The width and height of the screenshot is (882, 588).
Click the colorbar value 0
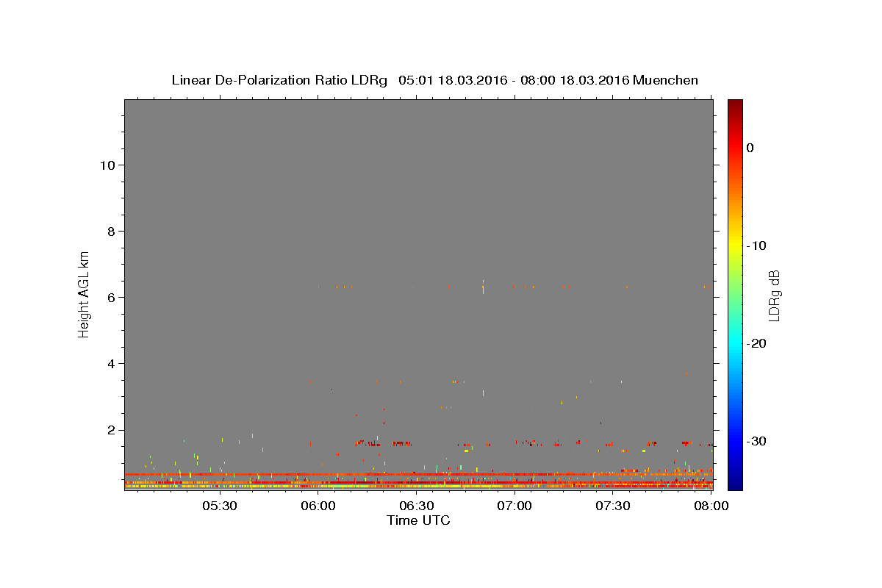tap(750, 148)
